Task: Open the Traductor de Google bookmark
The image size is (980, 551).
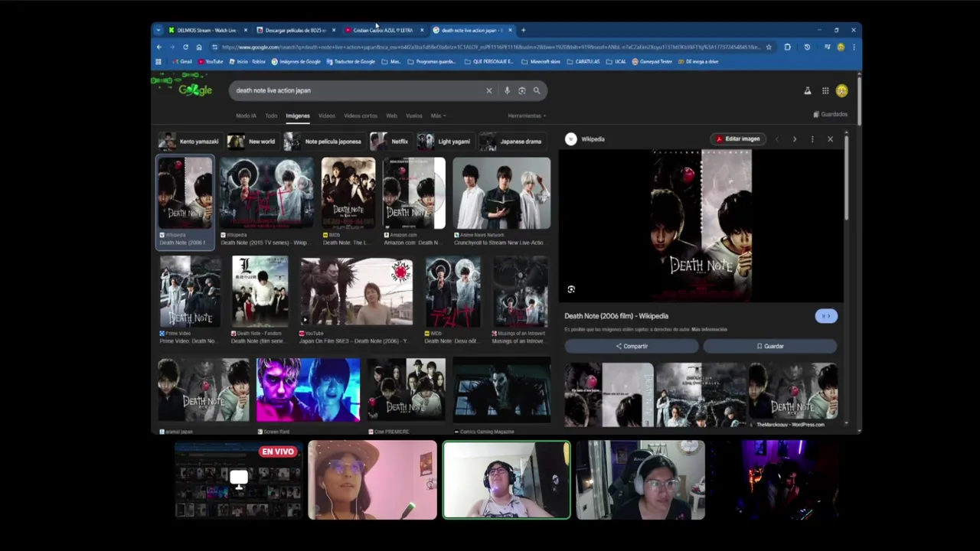Action: click(351, 61)
